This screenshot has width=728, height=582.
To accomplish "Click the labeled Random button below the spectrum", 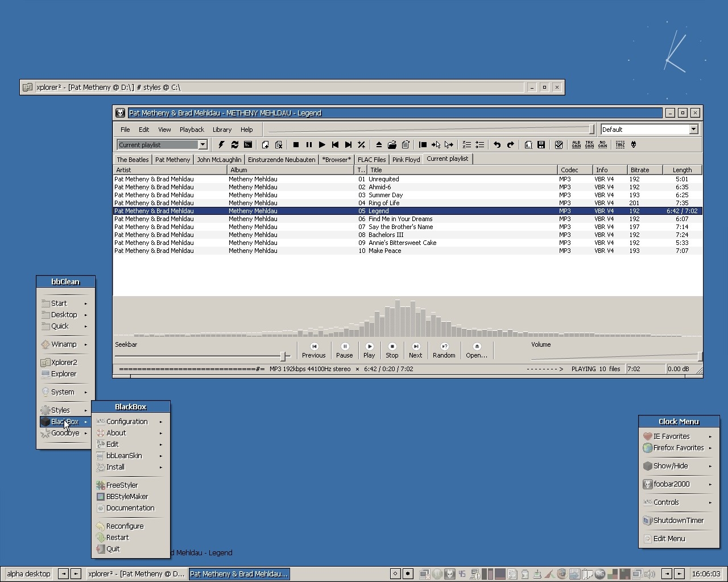I will click(x=444, y=351).
